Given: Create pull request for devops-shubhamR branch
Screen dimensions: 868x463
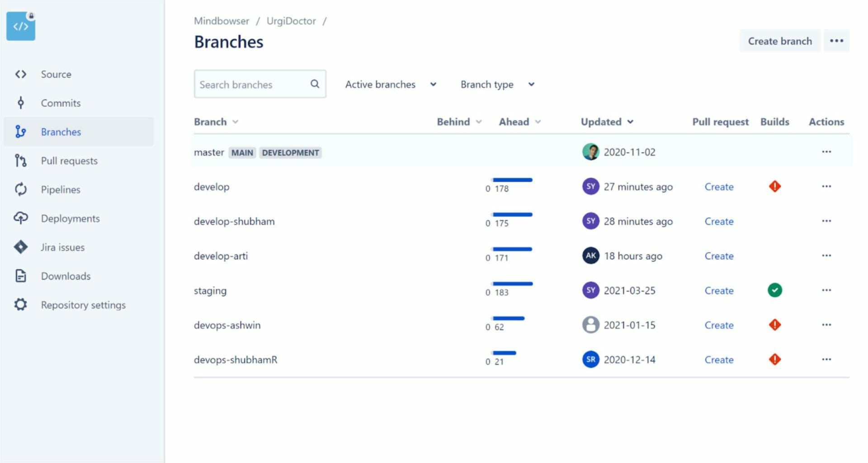Looking at the screenshot, I should tap(719, 360).
